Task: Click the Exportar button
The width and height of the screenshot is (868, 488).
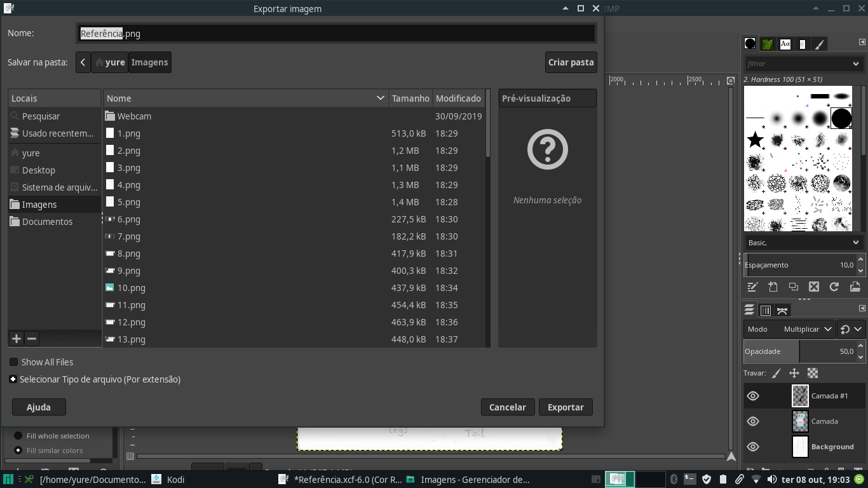Action: (x=566, y=407)
